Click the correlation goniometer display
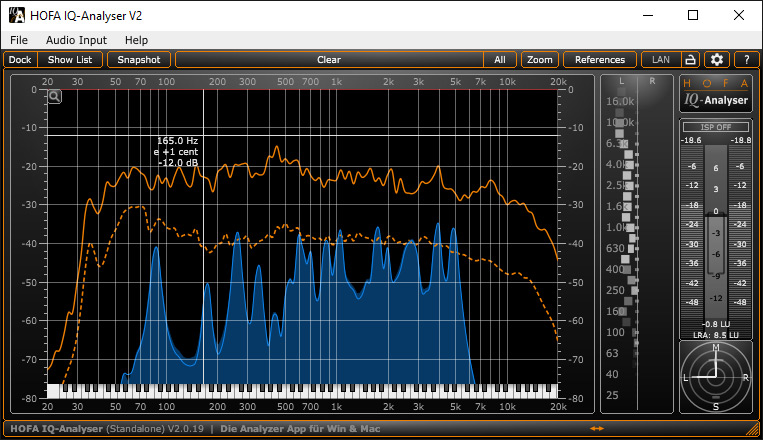The image size is (763, 440). click(x=715, y=378)
